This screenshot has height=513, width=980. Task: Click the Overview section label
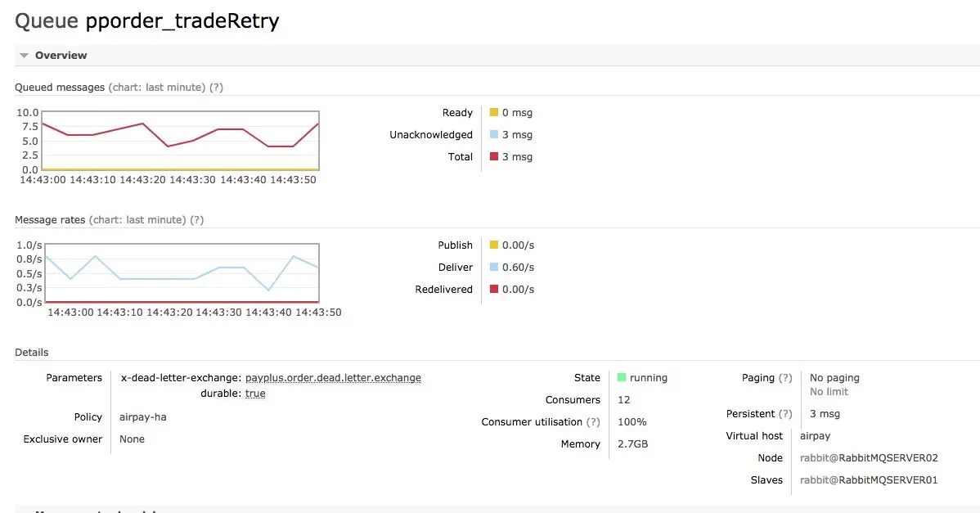point(61,56)
